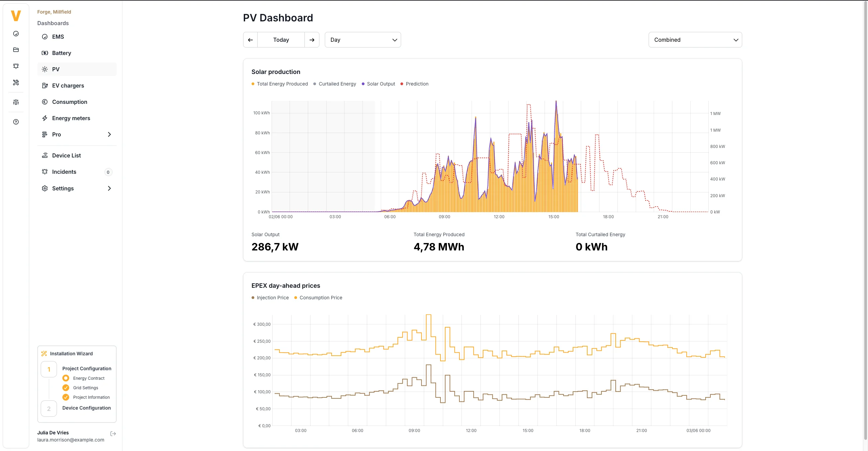Open the gauge dashboard icon in rail
Viewport: 868px width, 451px height.
16,34
